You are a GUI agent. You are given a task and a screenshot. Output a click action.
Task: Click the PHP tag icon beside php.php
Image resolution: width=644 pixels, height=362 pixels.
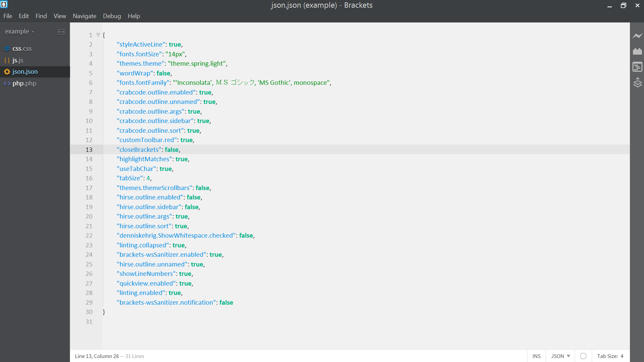point(7,83)
